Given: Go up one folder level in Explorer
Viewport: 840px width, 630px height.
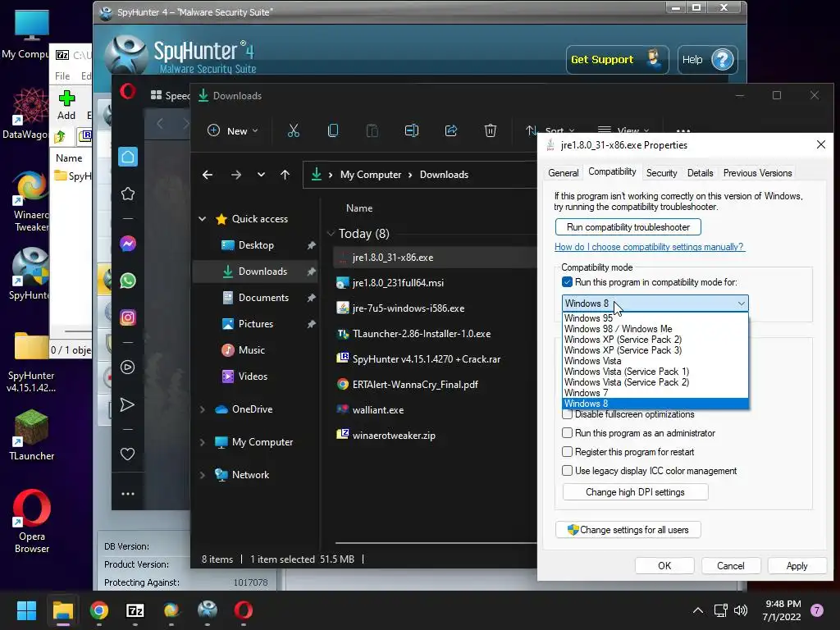Looking at the screenshot, I should [285, 175].
